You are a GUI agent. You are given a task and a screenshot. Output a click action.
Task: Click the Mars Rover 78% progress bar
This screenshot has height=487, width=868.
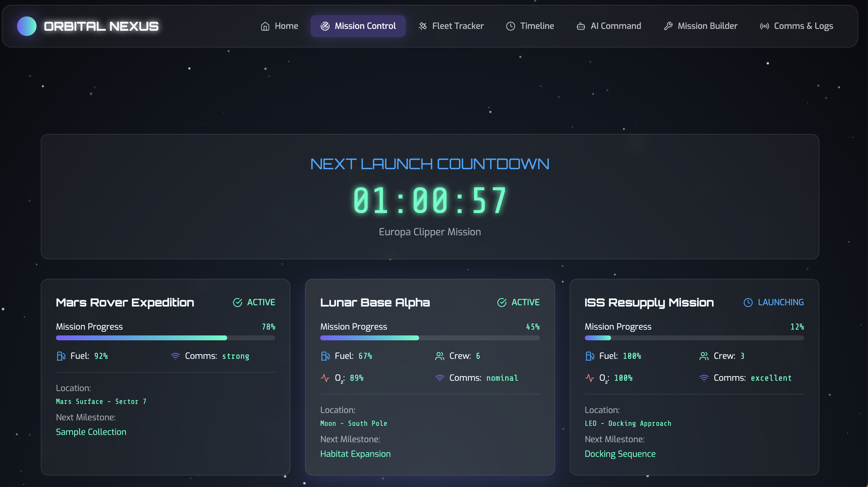[x=165, y=338]
